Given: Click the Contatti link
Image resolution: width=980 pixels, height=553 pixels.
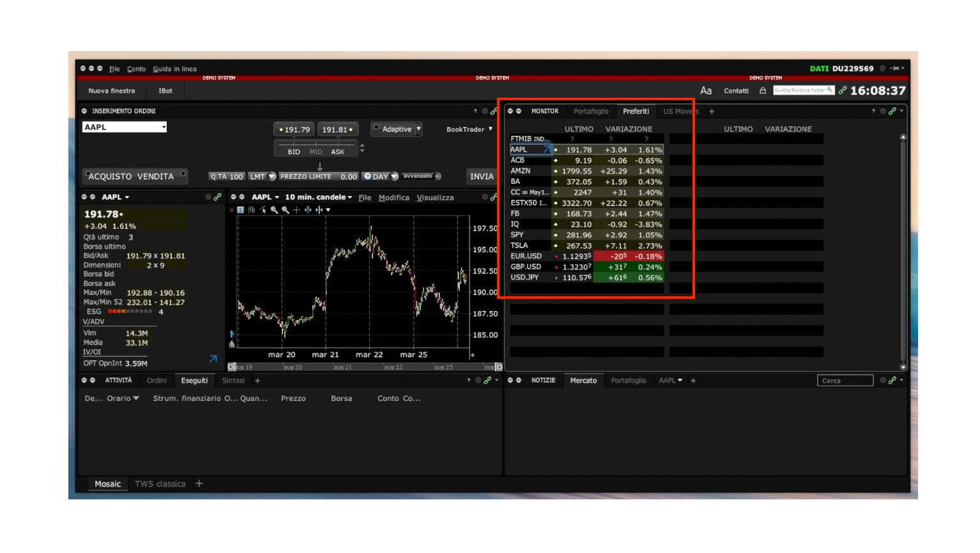Looking at the screenshot, I should tap(736, 91).
